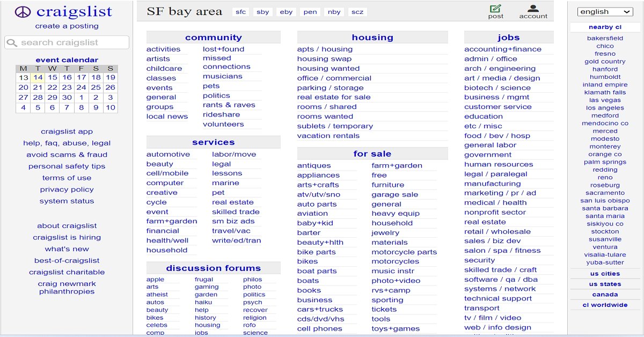The image size is (644, 337).
Task: Open motorcycle parts listings
Action: [404, 252]
